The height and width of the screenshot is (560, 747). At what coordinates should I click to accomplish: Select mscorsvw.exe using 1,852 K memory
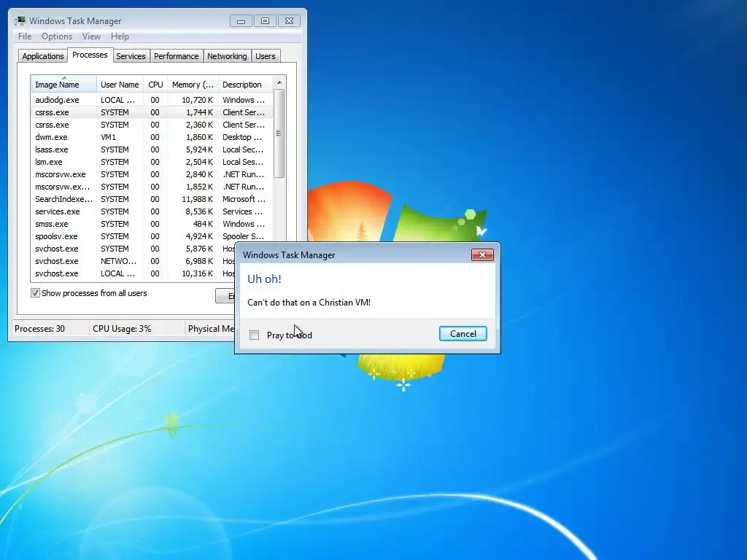[152, 187]
